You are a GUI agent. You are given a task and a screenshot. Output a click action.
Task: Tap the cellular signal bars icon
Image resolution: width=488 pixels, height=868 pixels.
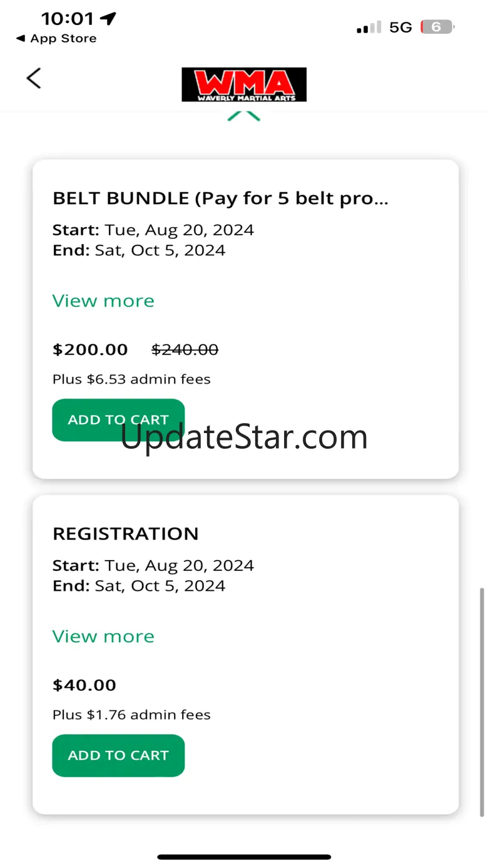[x=369, y=28]
